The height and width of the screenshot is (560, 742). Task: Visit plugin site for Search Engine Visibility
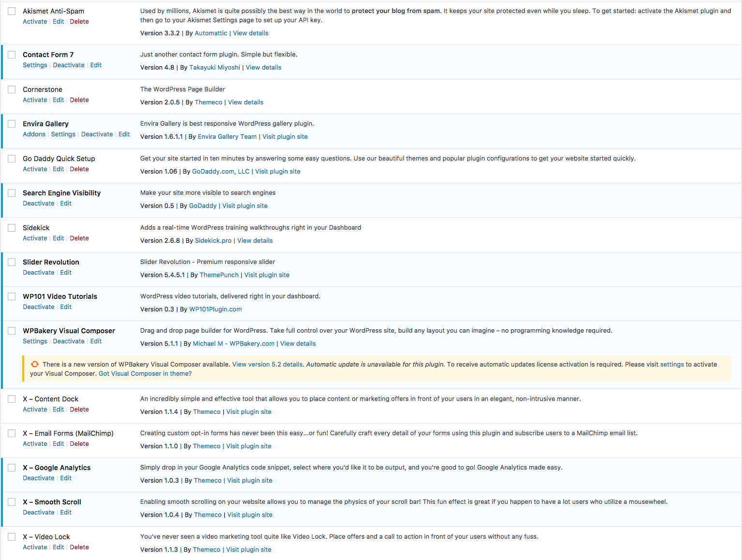245,206
